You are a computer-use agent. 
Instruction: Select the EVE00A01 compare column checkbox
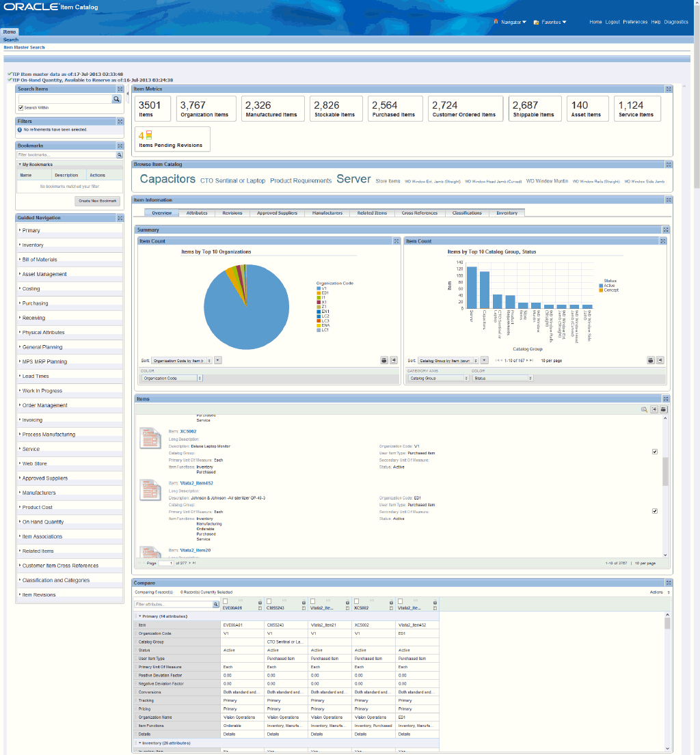point(226,601)
